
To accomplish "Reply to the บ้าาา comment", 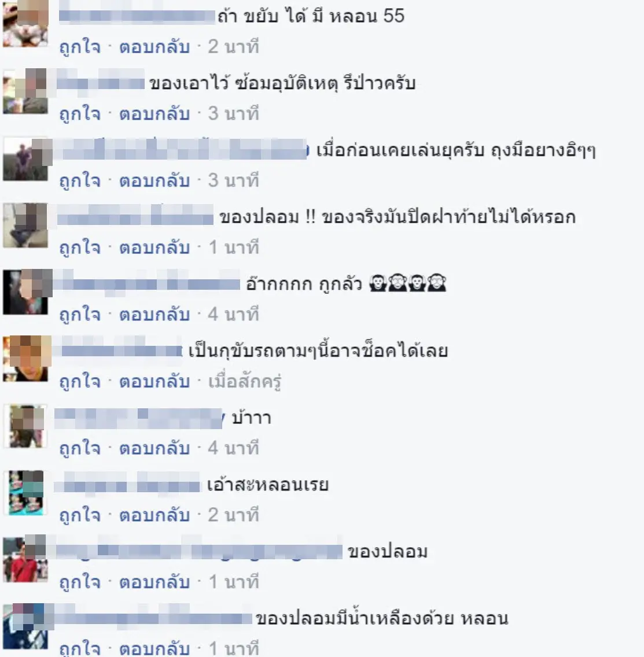I will click(154, 449).
